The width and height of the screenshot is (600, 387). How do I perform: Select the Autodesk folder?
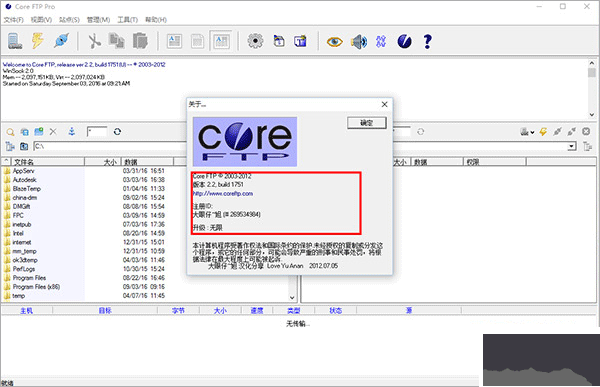point(24,180)
